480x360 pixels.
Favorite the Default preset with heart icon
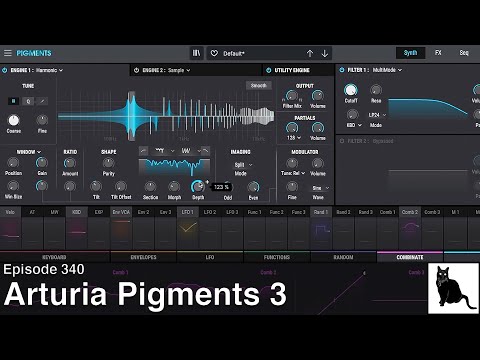click(214, 53)
